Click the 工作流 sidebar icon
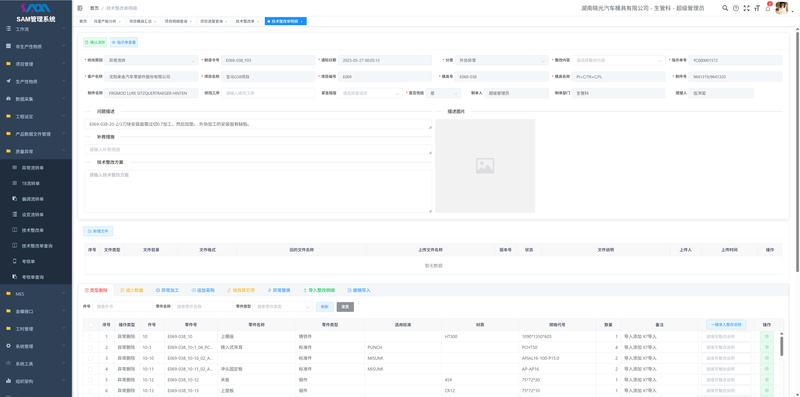Viewport: 800px width, 397px height. [x=8, y=29]
